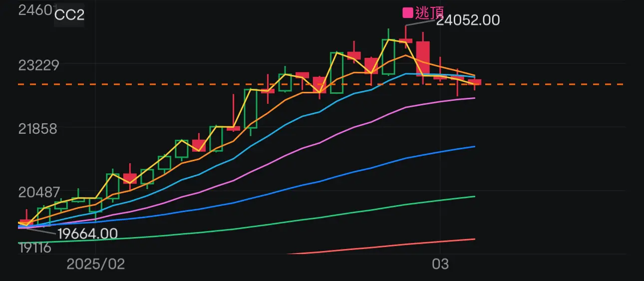Image resolution: width=644 pixels, height=281 pixels.
Task: Click the pink 逃頂 square marker icon
Action: [408, 12]
